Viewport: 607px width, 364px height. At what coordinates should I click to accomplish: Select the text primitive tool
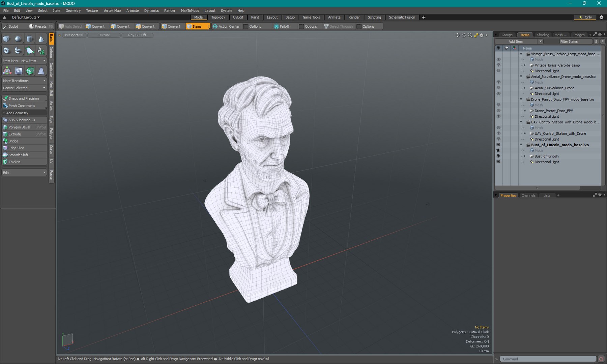[x=41, y=51]
